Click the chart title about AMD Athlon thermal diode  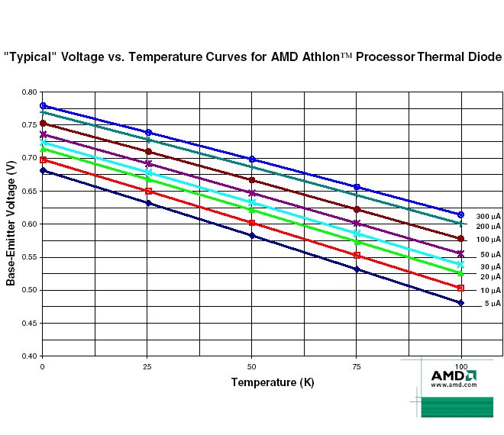click(x=253, y=57)
